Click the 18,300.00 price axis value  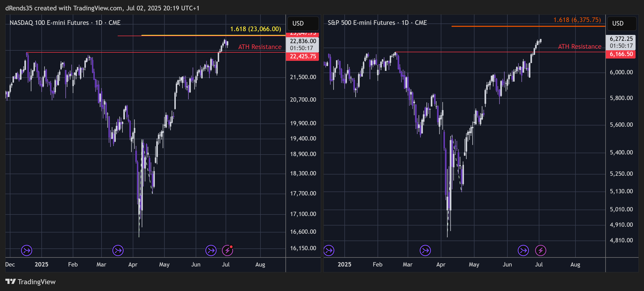pos(303,173)
